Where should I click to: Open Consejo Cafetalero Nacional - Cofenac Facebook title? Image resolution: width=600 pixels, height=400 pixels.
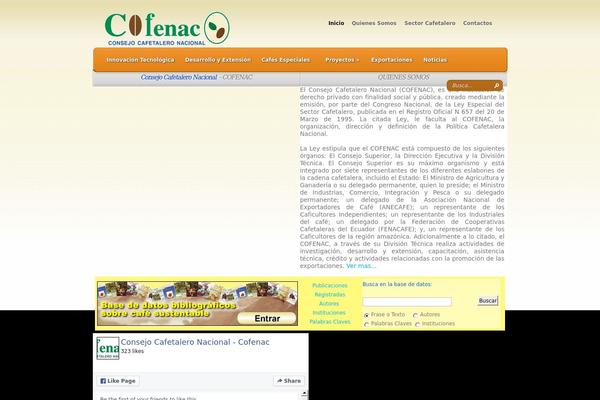195,342
